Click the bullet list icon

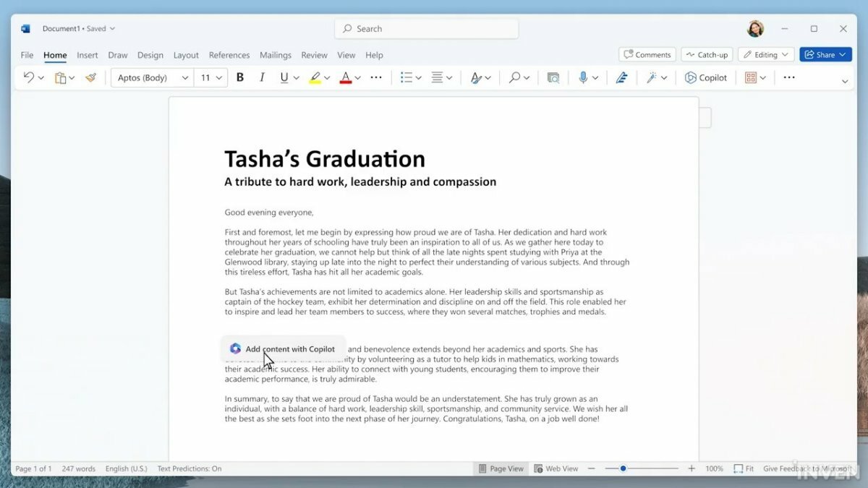pyautogui.click(x=407, y=77)
